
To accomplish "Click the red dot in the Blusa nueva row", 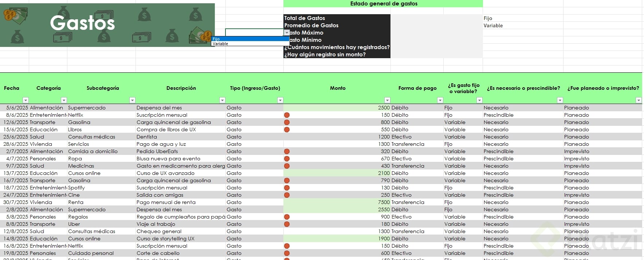I will (287, 159).
